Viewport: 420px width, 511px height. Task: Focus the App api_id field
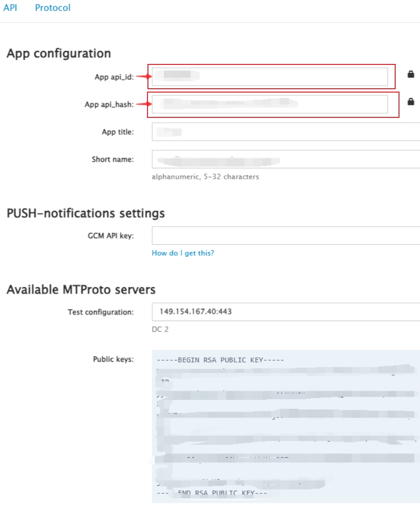270,77
